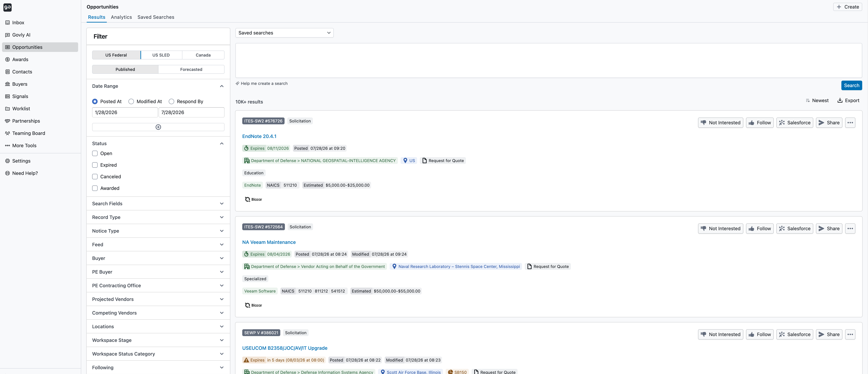This screenshot has height=374, width=868.
Task: Open Partnerships in the sidebar
Action: pyautogui.click(x=40, y=121)
